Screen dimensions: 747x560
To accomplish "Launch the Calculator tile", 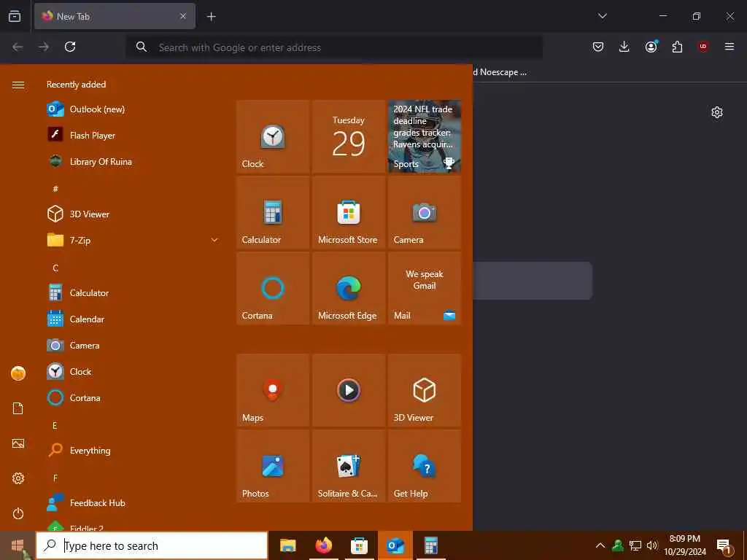I will point(273,212).
